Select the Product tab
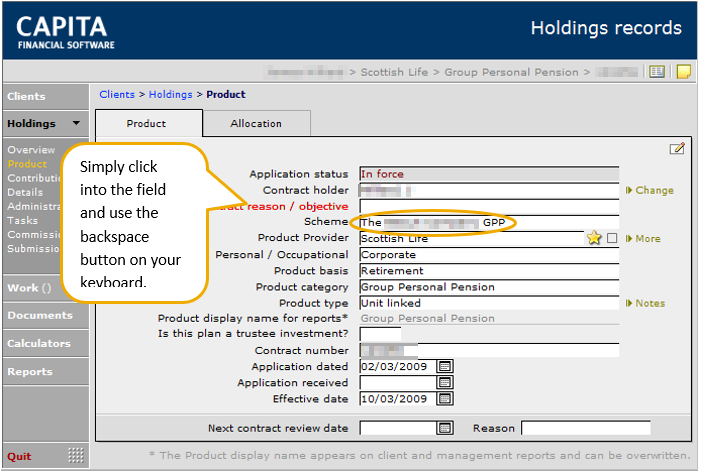Screen dimensions: 702x473 click(146, 124)
